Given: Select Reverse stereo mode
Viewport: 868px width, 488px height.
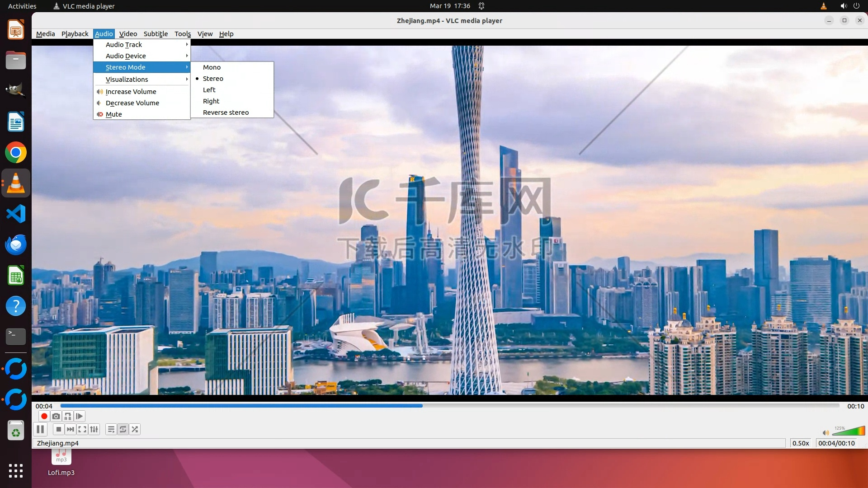Looking at the screenshot, I should pos(226,113).
